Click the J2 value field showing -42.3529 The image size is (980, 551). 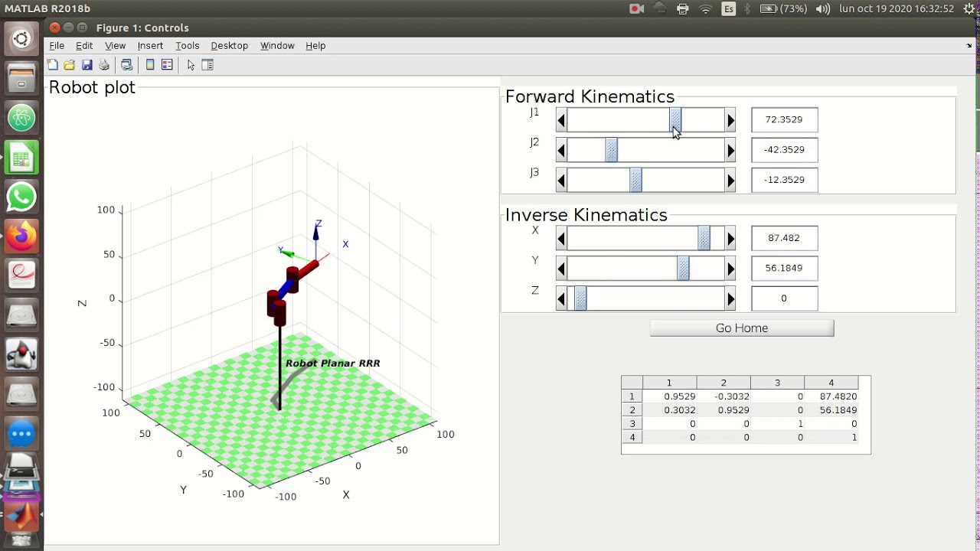[x=785, y=149]
